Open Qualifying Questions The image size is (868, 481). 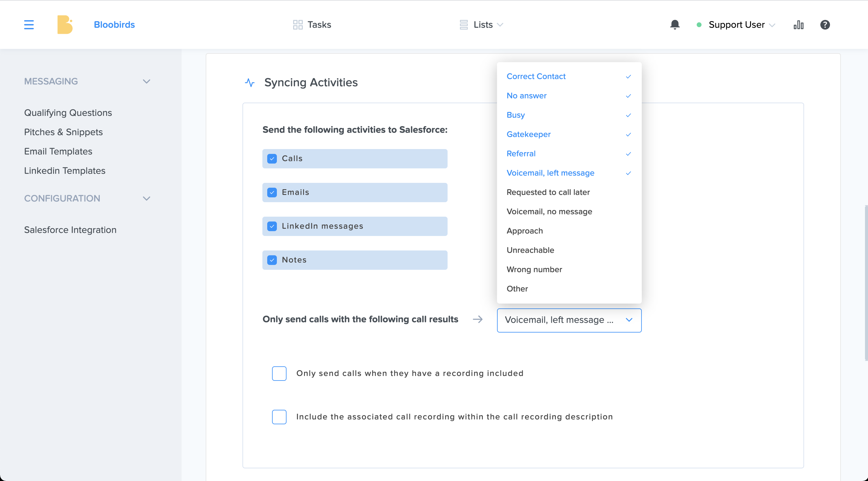pyautogui.click(x=68, y=113)
